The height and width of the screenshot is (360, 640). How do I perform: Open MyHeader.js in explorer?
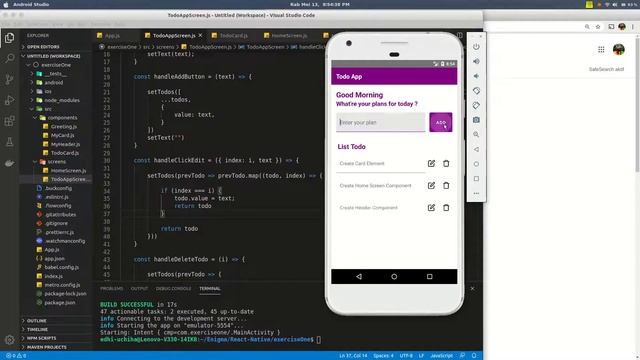(x=65, y=144)
